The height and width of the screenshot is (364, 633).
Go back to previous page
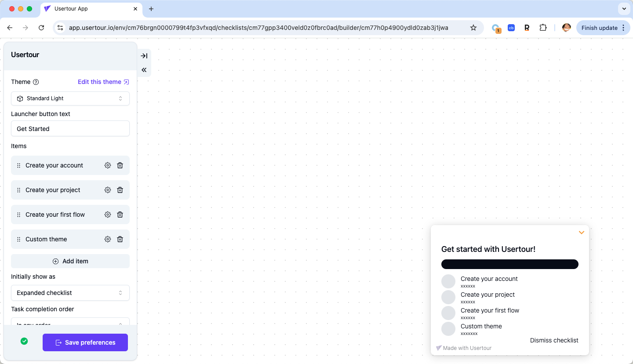tap(10, 28)
